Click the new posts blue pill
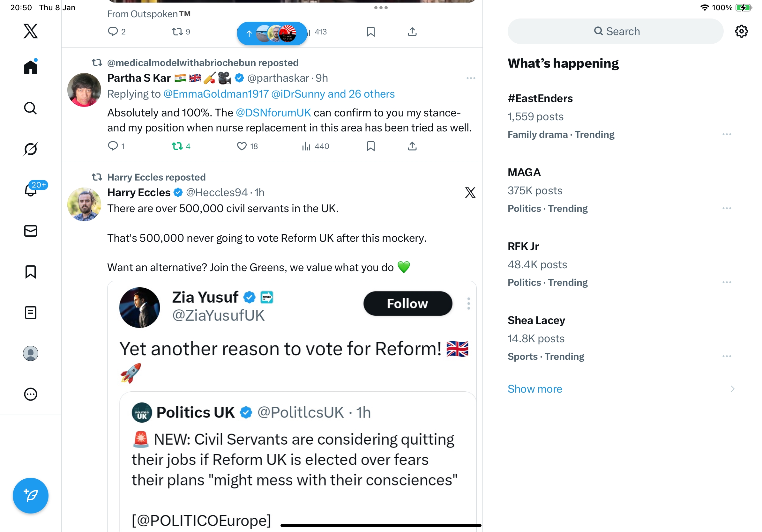 272,33
